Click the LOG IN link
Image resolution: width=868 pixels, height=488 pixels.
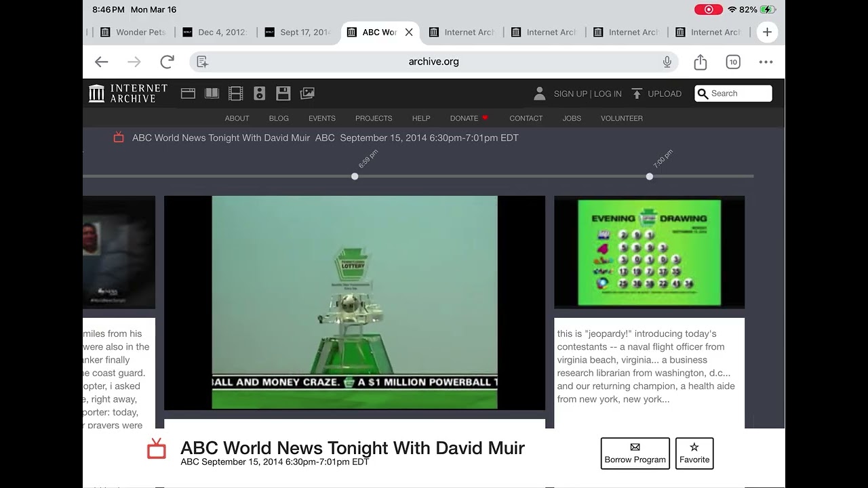click(608, 94)
